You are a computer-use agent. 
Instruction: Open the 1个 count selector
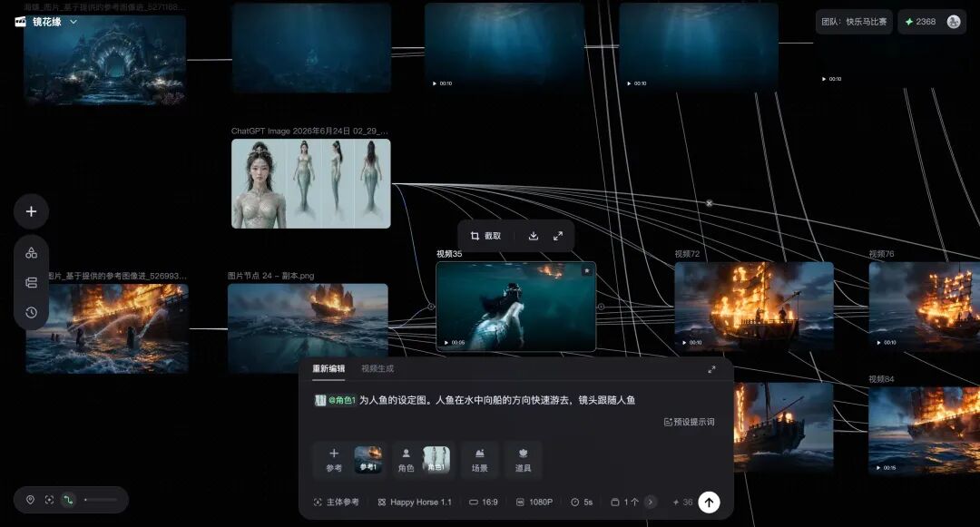tap(625, 502)
